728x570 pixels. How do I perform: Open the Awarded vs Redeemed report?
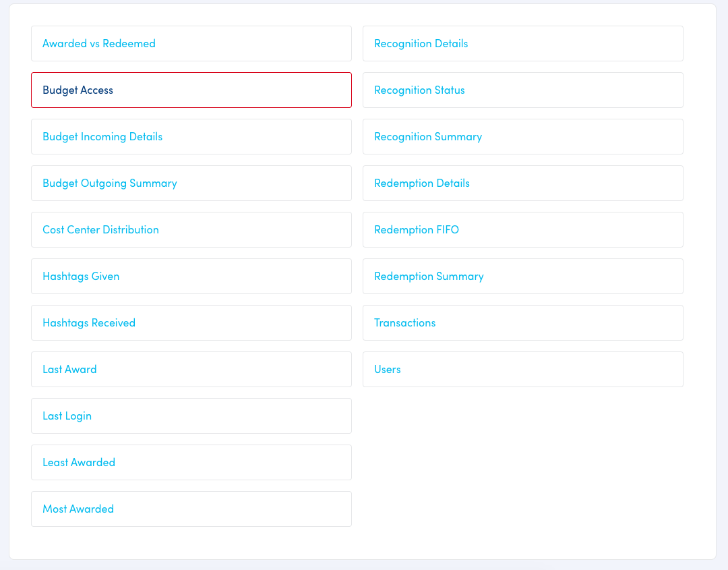click(99, 44)
